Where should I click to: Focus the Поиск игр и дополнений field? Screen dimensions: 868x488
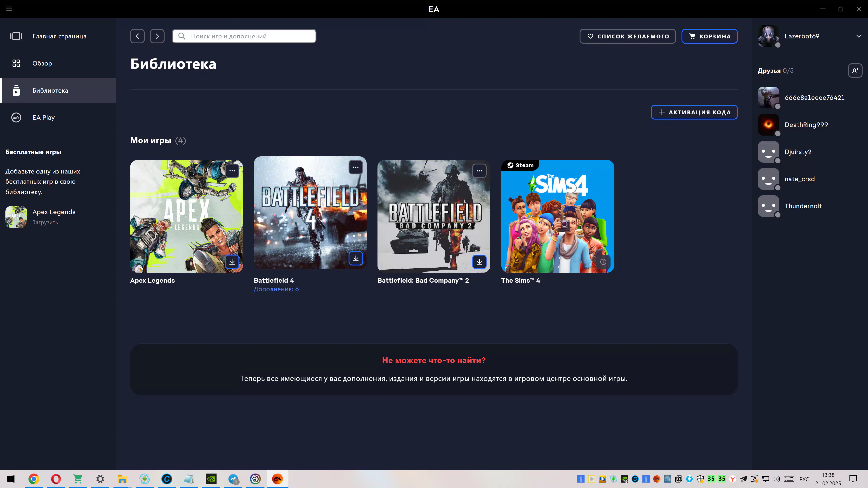click(x=244, y=36)
